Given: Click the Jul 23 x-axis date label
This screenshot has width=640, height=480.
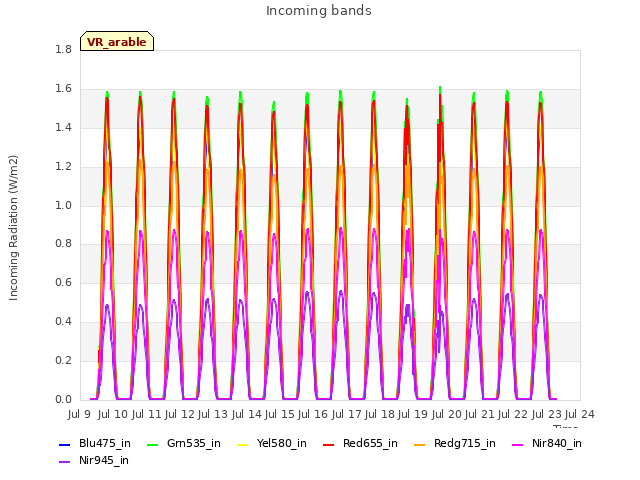Looking at the screenshot, I should [x=546, y=414].
